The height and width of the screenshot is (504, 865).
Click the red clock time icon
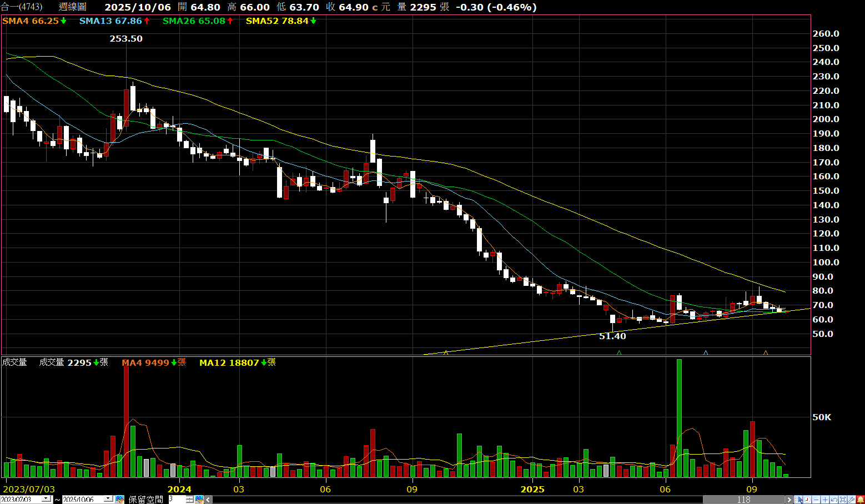(x=807, y=500)
